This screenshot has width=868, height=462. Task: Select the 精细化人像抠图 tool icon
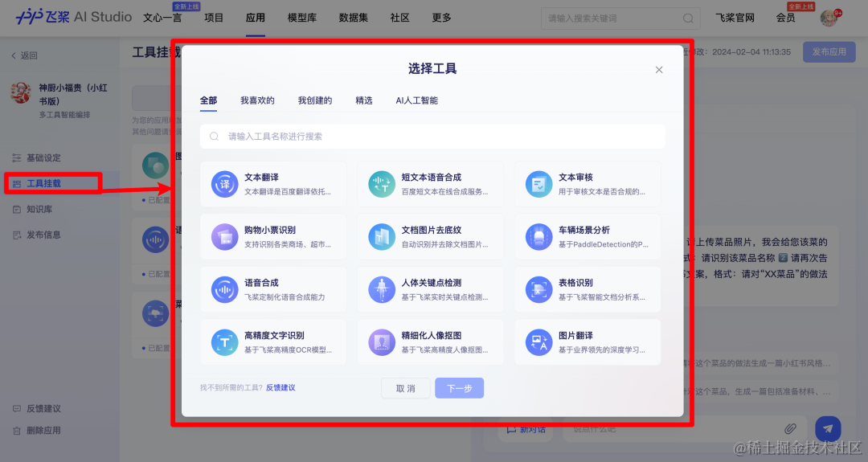tap(382, 342)
